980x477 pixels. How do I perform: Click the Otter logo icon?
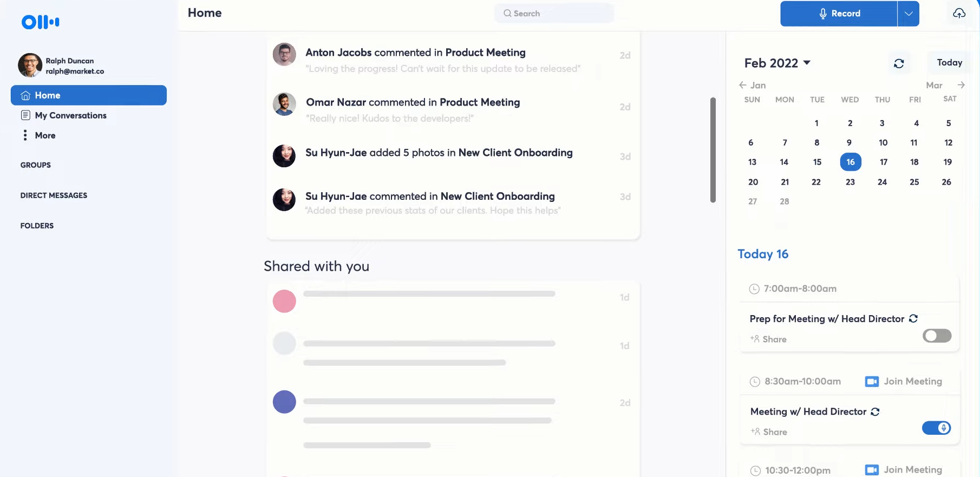tap(41, 22)
